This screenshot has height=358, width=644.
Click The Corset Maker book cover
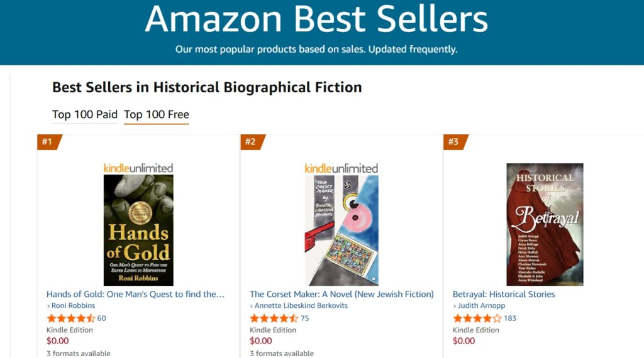(341, 230)
